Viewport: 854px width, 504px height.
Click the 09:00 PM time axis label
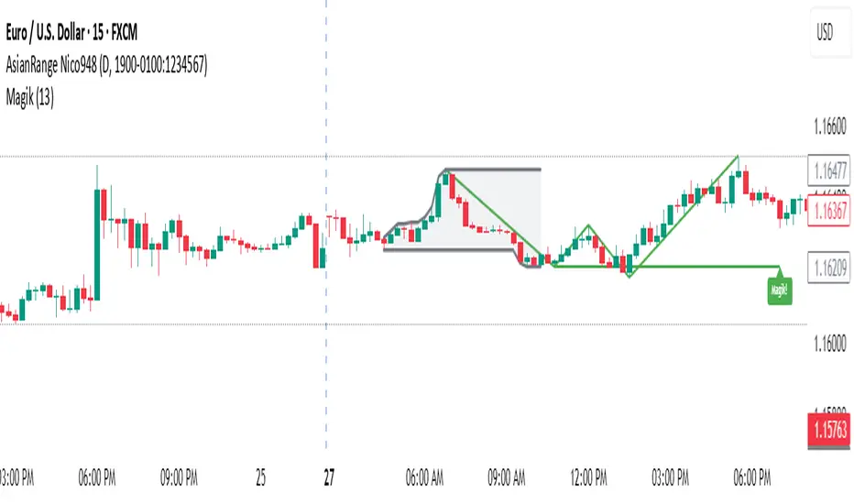(179, 477)
